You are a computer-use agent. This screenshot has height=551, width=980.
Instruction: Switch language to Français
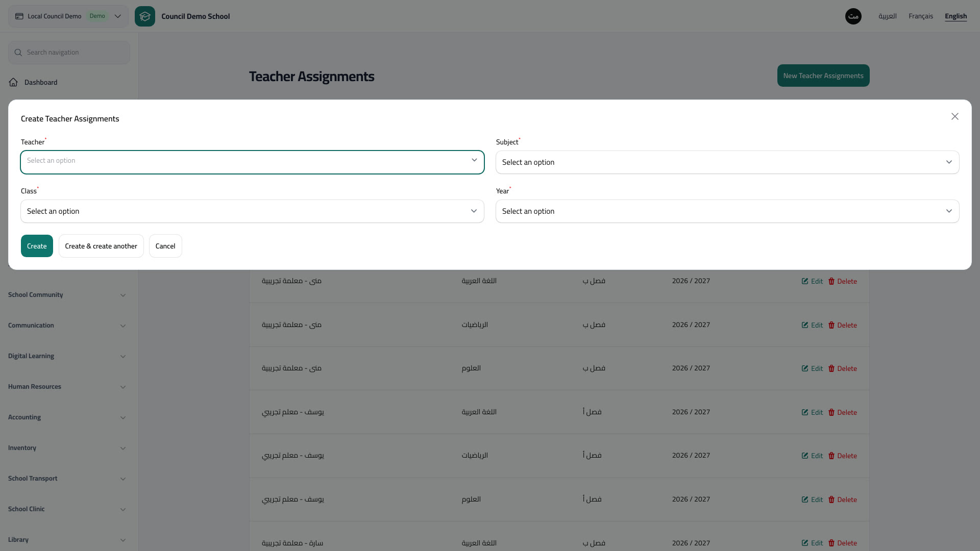(921, 16)
